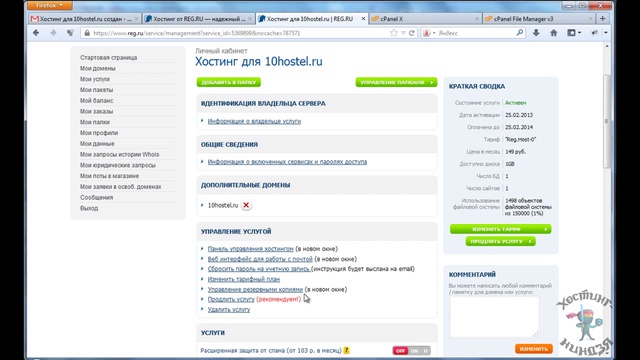This screenshot has width=640, height=360.
Task: Click Добавить в папку button
Action: (x=229, y=82)
